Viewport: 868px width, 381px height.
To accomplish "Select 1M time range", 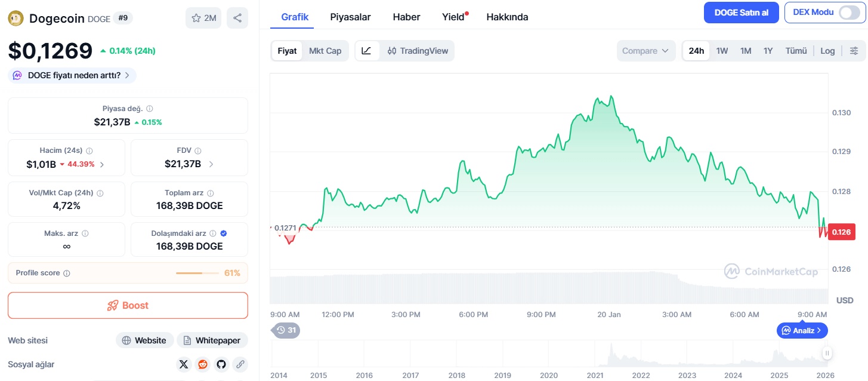I will click(746, 51).
